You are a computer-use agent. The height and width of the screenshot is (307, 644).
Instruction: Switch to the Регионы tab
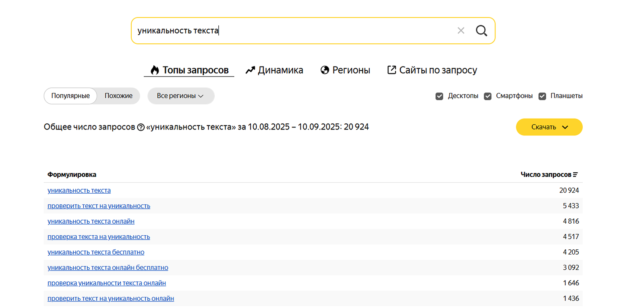351,70
